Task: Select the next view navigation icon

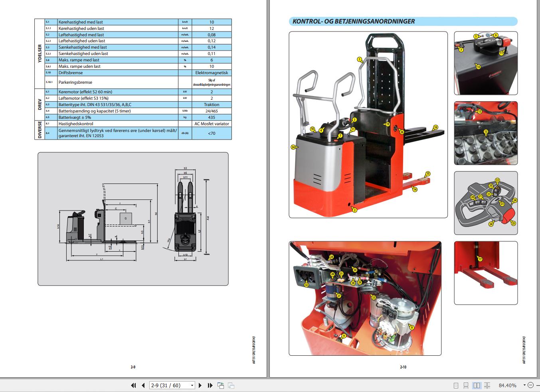Action: (x=230, y=385)
